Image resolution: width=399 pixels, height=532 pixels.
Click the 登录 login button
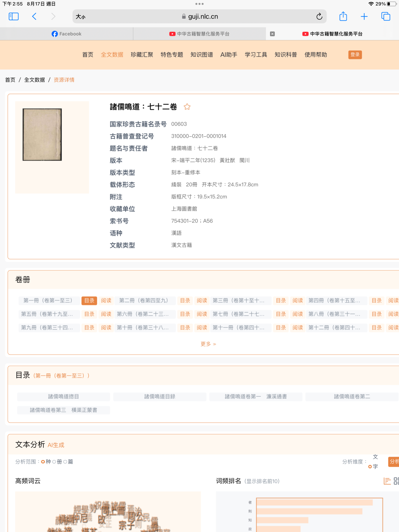pyautogui.click(x=355, y=55)
